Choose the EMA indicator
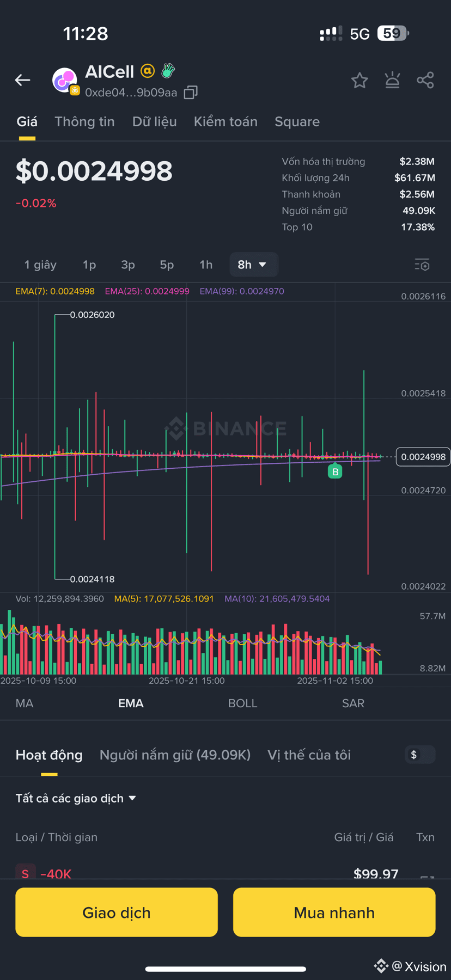The height and width of the screenshot is (980, 451). [131, 703]
